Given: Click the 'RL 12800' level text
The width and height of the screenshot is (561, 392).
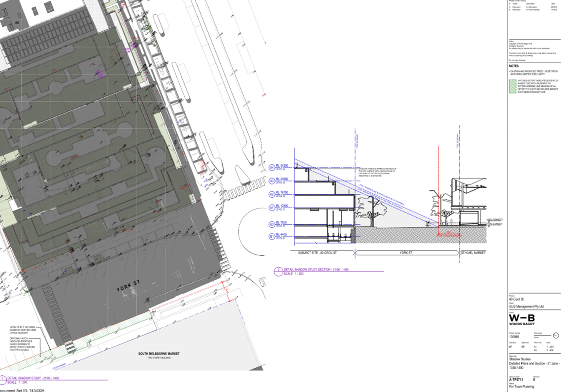Looking at the screenshot, I should [282, 206].
